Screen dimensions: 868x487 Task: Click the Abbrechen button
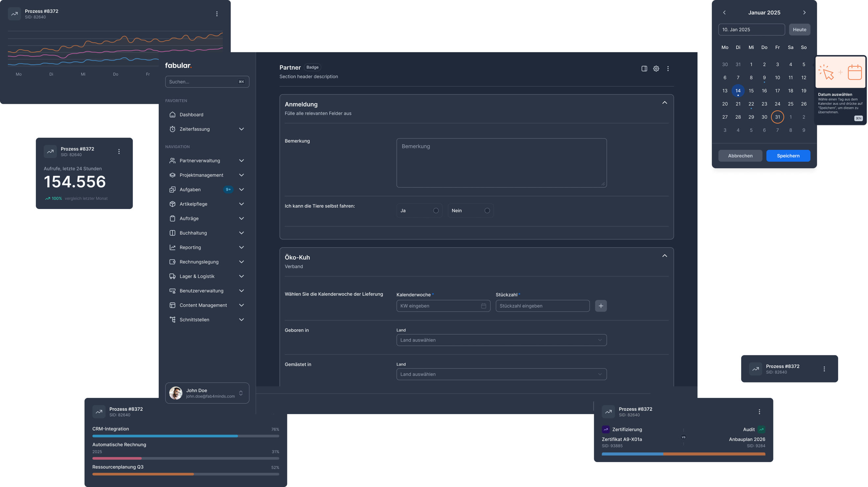pyautogui.click(x=740, y=156)
